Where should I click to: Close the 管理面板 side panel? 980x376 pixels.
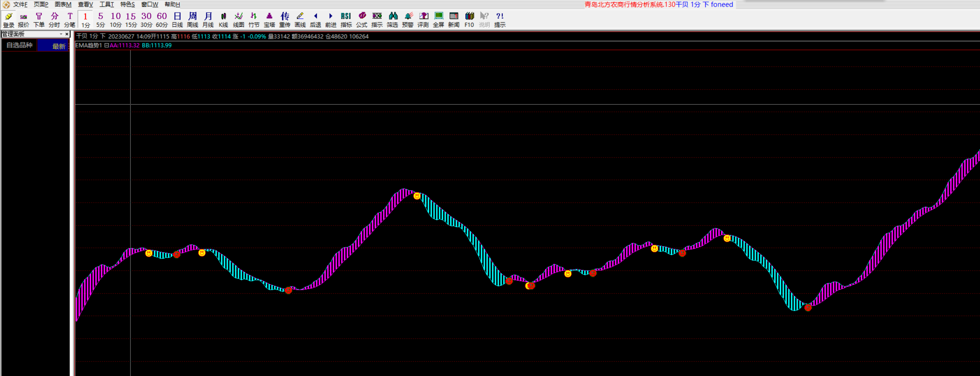67,34
